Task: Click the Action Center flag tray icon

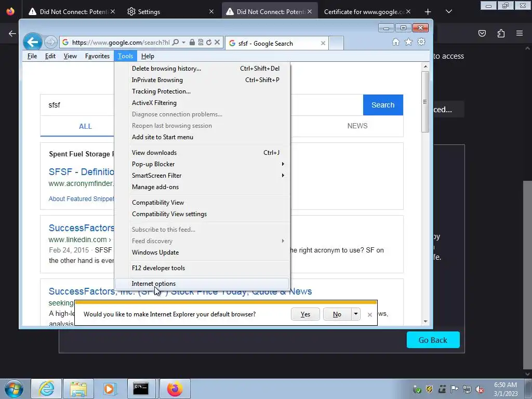Action: pyautogui.click(x=454, y=390)
